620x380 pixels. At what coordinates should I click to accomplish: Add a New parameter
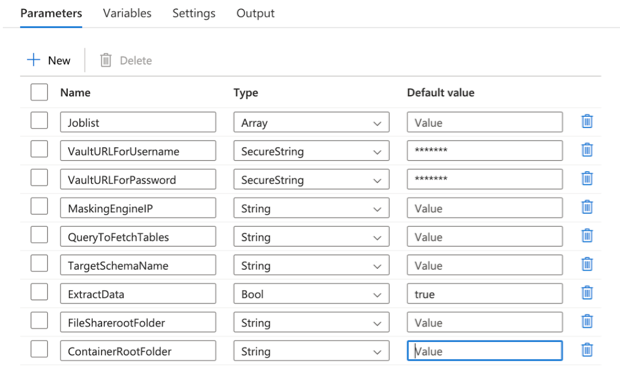(49, 60)
